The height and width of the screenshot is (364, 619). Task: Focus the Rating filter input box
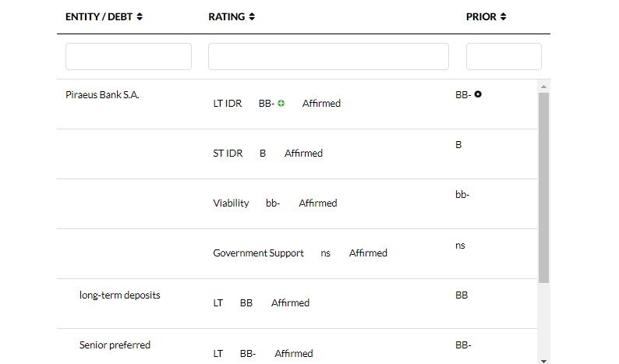coord(328,57)
